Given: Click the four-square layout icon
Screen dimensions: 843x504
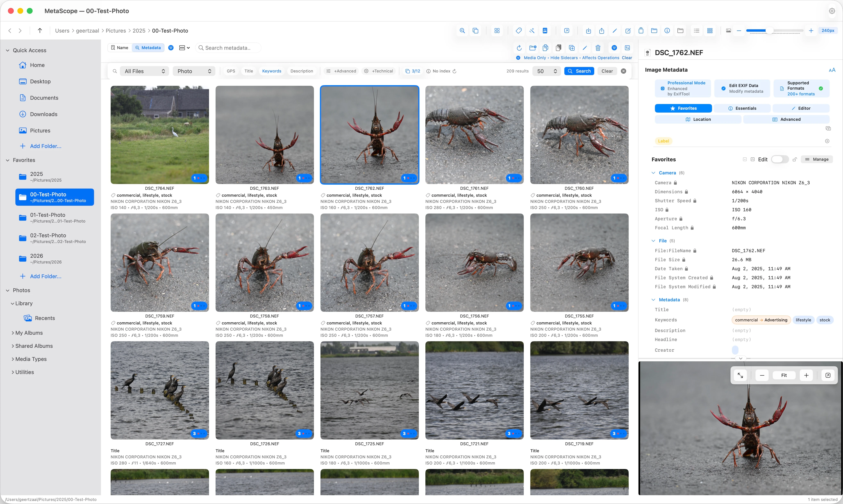Looking at the screenshot, I should point(497,31).
